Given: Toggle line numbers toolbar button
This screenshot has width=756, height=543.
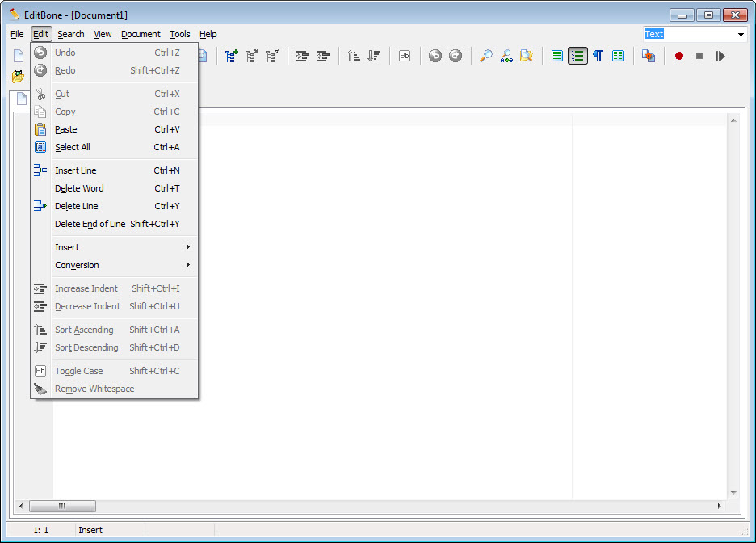Looking at the screenshot, I should pos(577,56).
